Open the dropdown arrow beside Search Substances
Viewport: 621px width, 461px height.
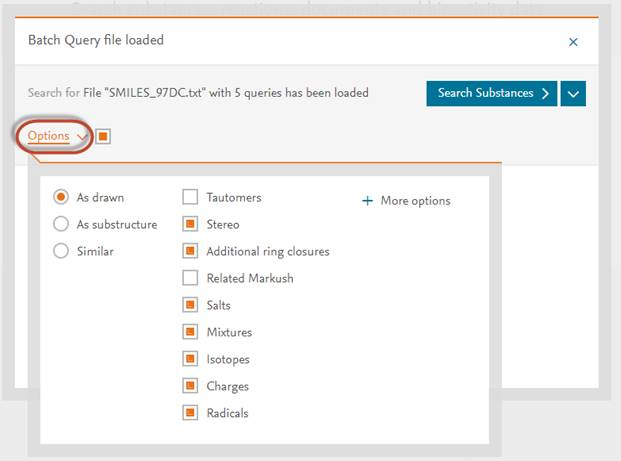[573, 93]
